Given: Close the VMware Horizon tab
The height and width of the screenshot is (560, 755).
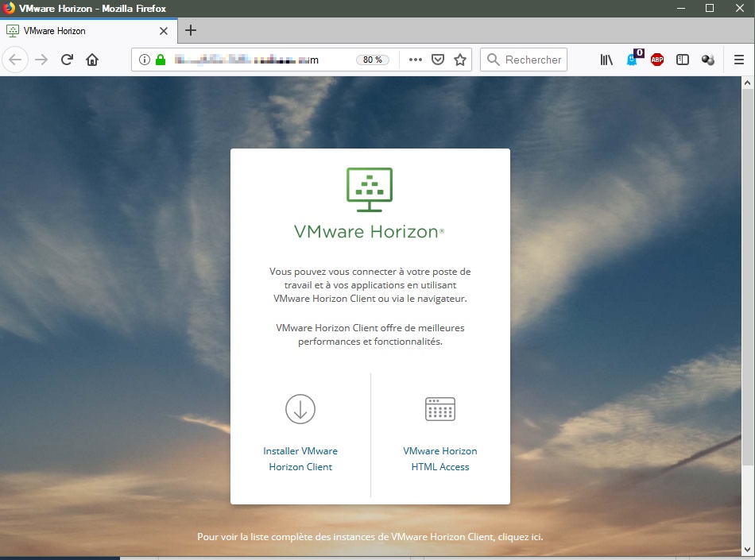Looking at the screenshot, I should coord(164,31).
